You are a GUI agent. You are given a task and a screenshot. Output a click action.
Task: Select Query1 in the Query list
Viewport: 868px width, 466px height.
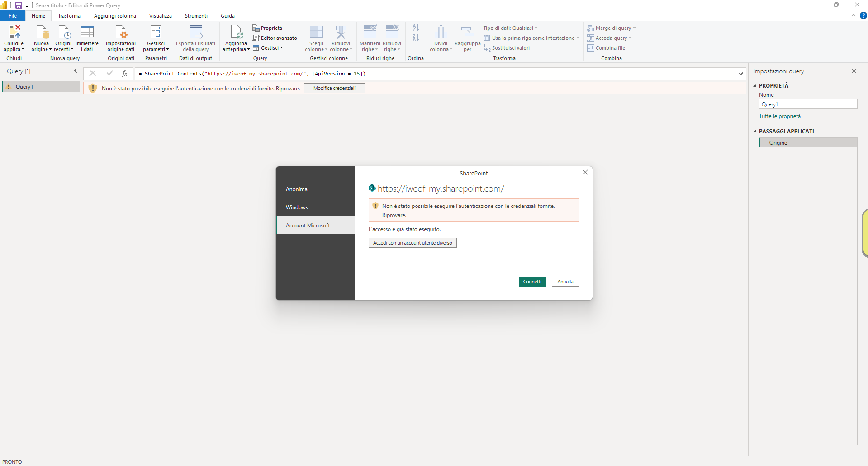point(41,86)
